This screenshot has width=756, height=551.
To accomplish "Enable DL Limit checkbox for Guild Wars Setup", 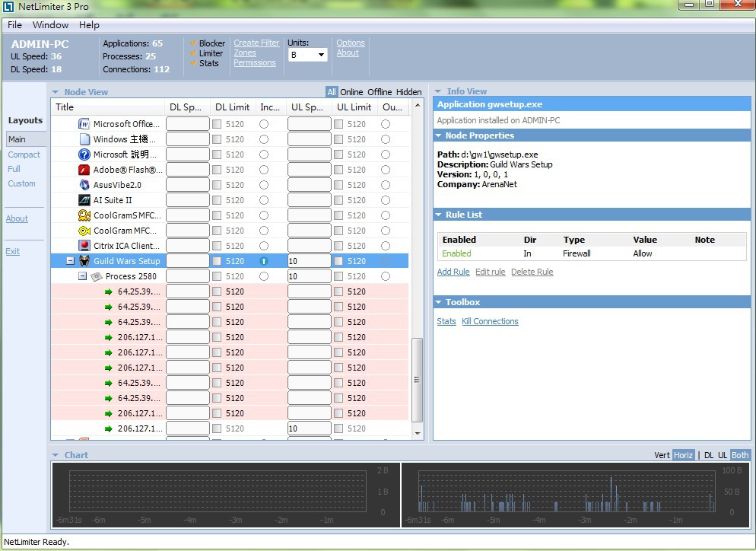I will pos(217,261).
